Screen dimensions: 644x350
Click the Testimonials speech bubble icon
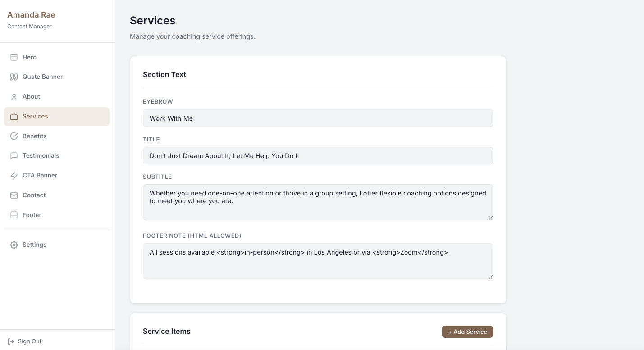click(14, 155)
